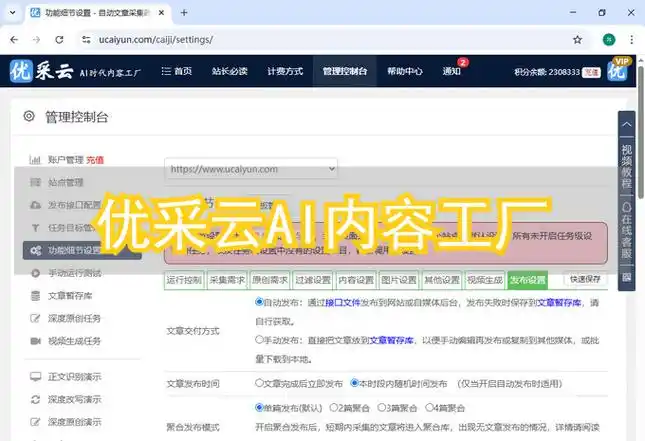Screen dimensions: 645x441
Task: Switch to the 采集需求 tab
Action: coord(227,280)
